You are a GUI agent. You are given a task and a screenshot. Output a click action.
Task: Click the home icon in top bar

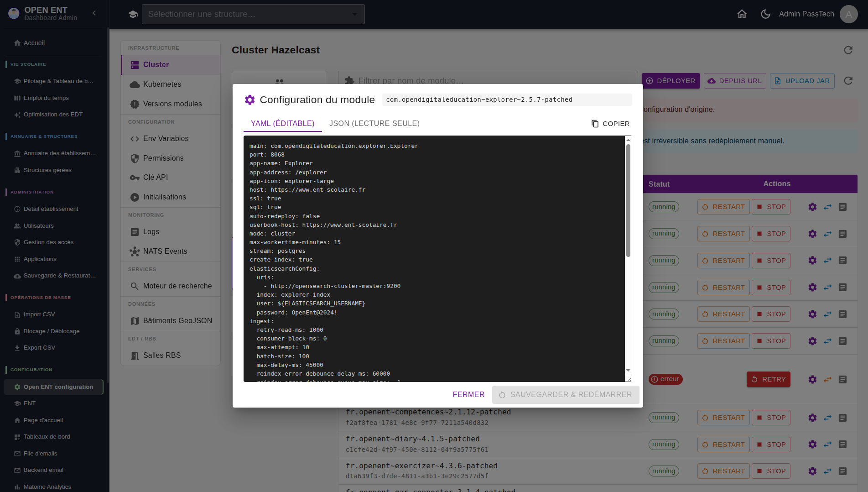click(742, 14)
